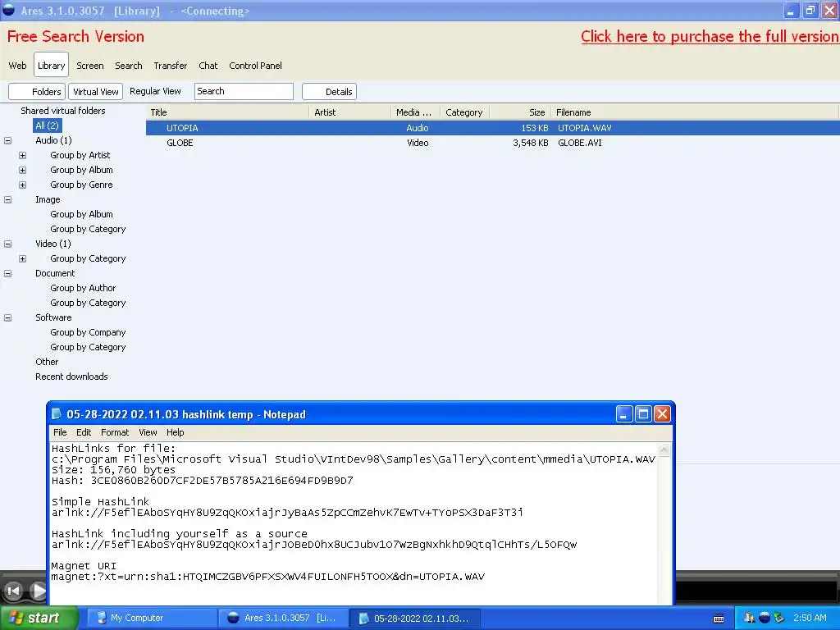Click the GLOBE.AVI filename cell
The height and width of the screenshot is (630, 840).
click(580, 143)
